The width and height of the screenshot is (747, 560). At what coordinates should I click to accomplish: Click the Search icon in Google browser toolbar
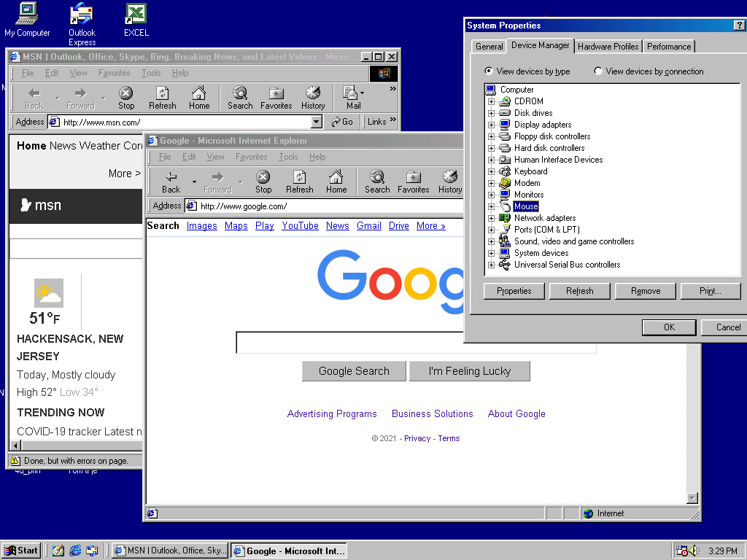[376, 177]
